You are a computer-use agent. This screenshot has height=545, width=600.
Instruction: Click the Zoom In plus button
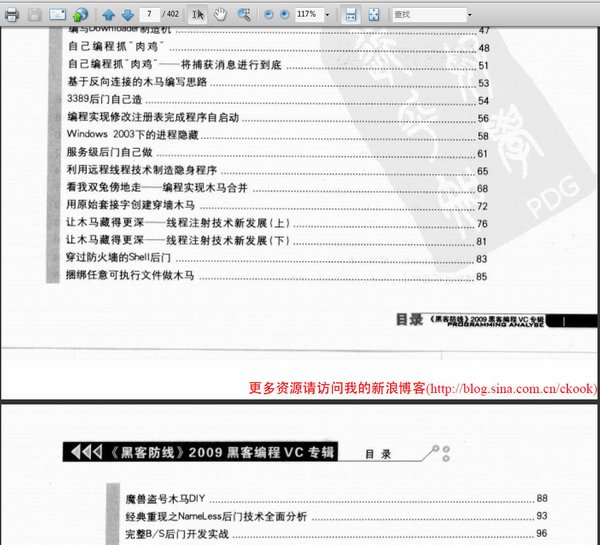285,15
